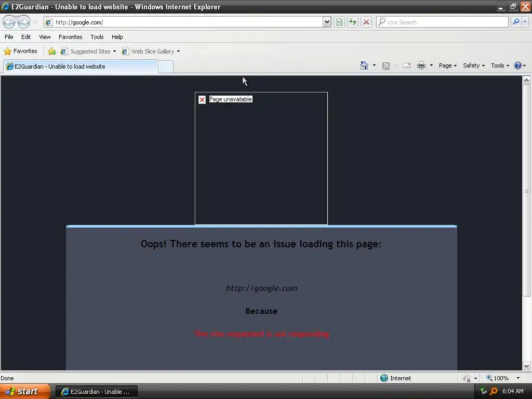Minimize the Internet Explorer window
The width and height of the screenshot is (532, 399).
tap(501, 7)
